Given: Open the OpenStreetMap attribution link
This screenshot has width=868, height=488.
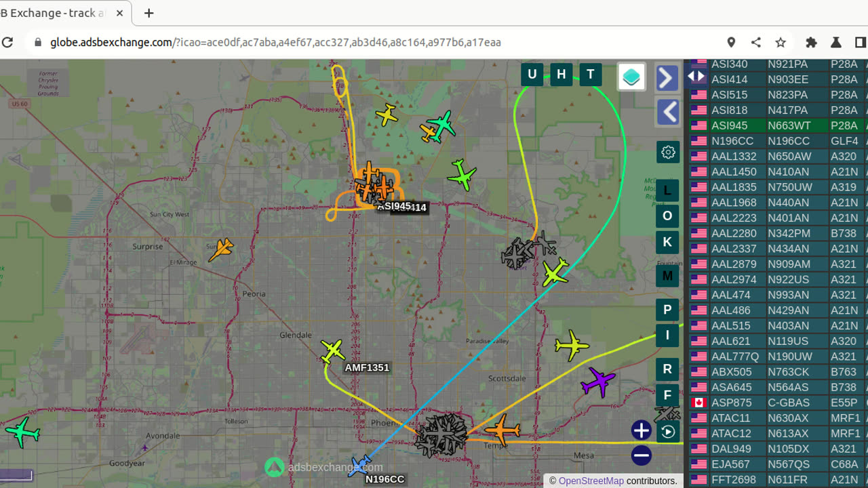Looking at the screenshot, I should click(591, 481).
